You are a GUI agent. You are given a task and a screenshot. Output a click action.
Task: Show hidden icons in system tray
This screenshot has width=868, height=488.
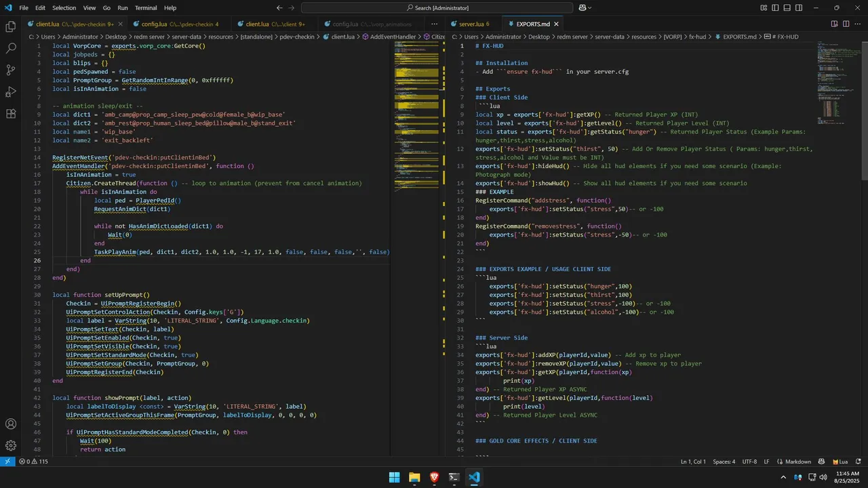coord(783,477)
